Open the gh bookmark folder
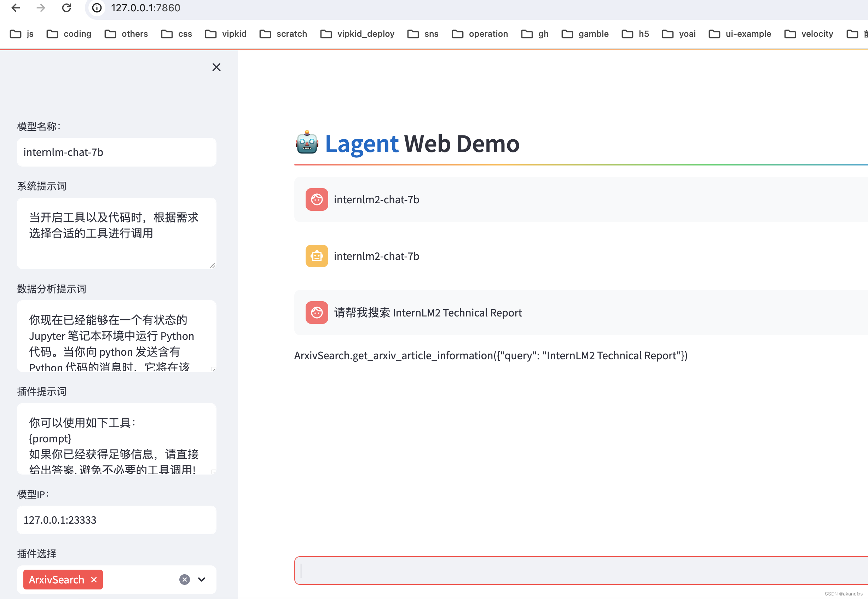Viewport: 868px width, 599px height. 535,34
